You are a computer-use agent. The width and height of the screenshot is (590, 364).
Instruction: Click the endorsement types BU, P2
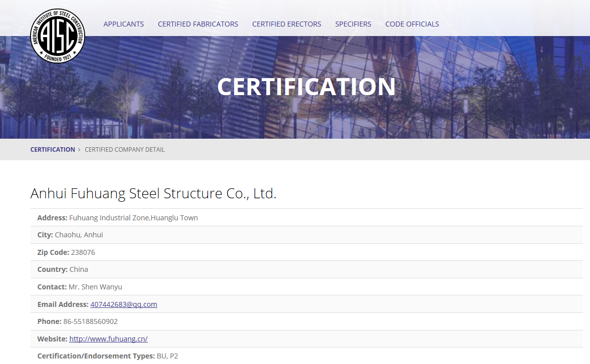pos(167,356)
